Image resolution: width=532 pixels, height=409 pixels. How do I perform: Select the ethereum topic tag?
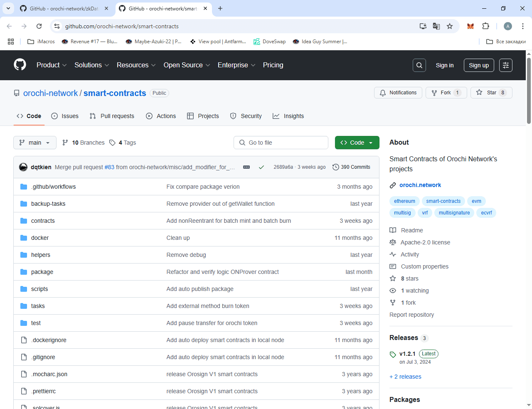(x=404, y=201)
